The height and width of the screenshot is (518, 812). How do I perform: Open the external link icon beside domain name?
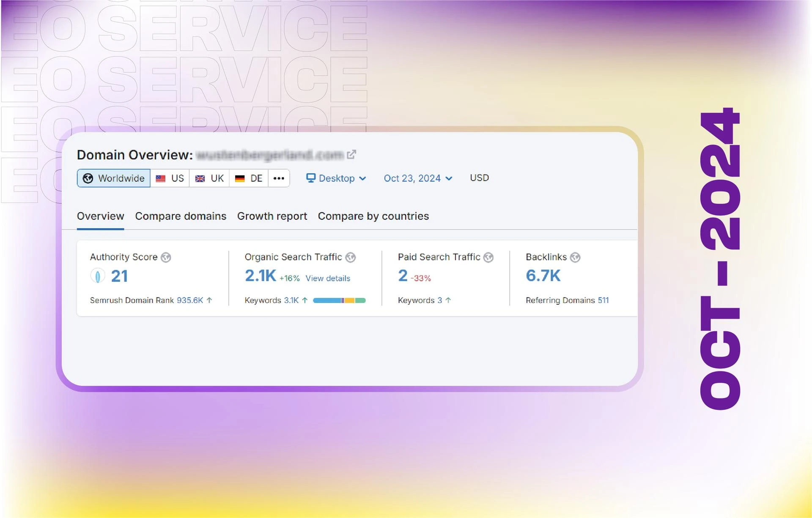(x=351, y=155)
